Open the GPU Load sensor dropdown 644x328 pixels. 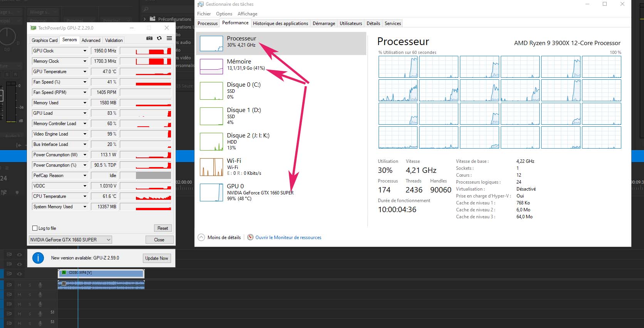click(85, 113)
